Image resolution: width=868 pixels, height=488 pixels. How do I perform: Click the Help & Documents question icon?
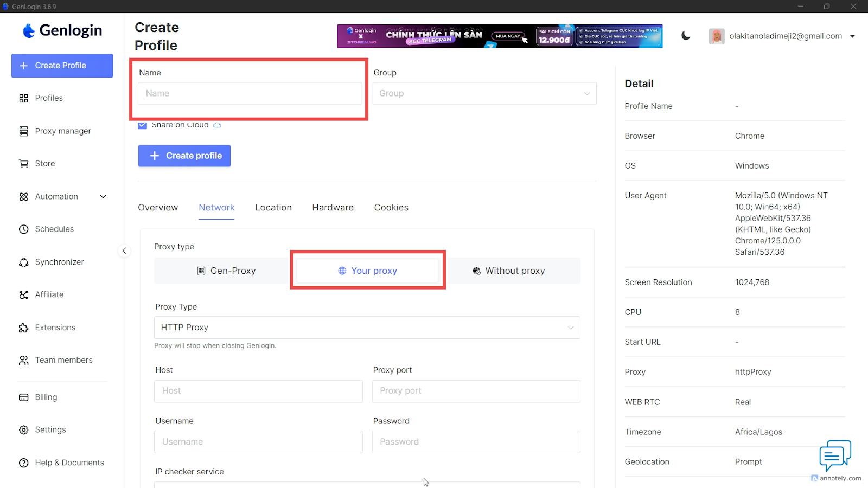coord(24,463)
